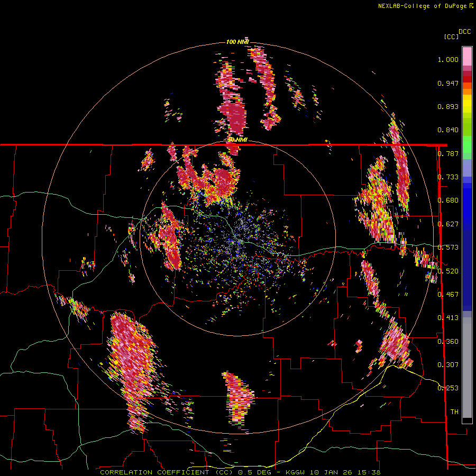The width and height of the screenshot is (476, 476).
Task: Click the 0.680 legend value
Action: click(x=448, y=200)
